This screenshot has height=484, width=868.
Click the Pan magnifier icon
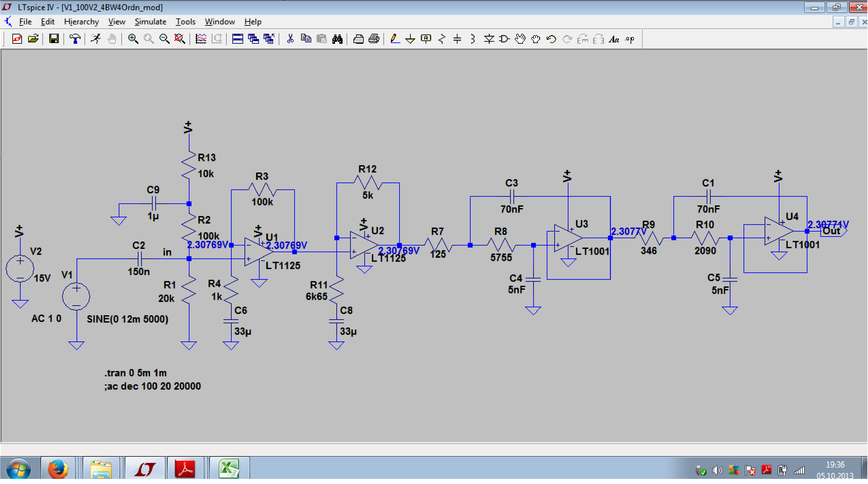149,39
